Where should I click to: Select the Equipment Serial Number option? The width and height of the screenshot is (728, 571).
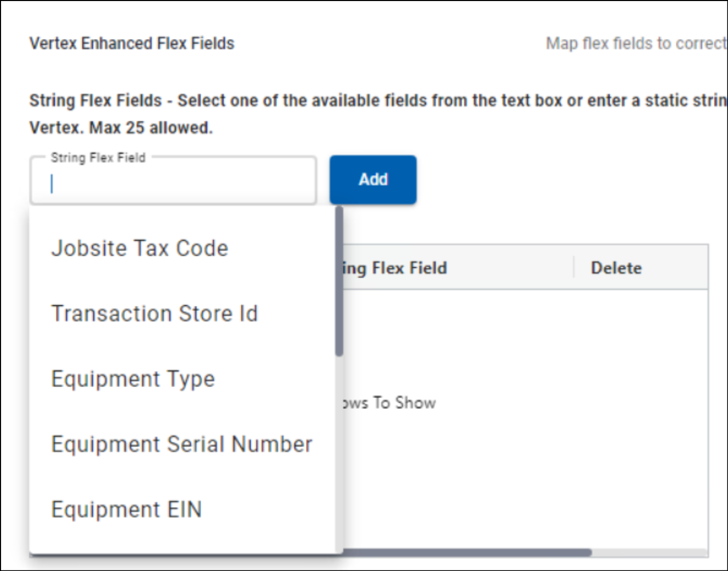coord(181,444)
